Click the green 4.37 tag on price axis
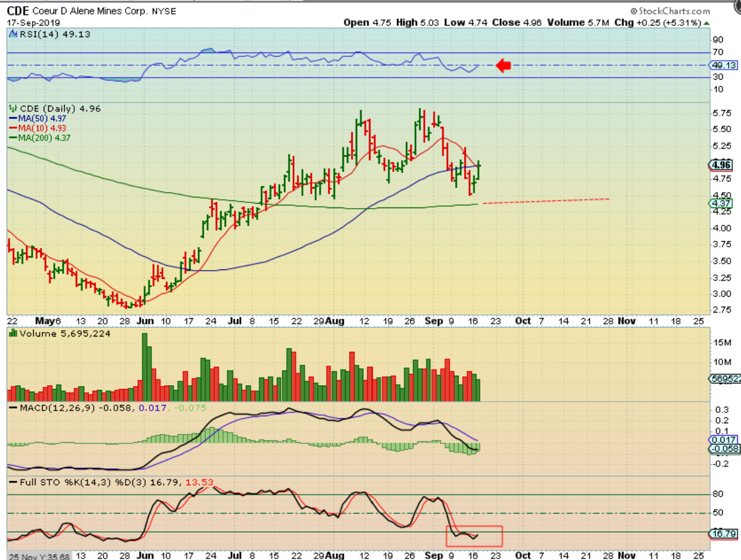Screen dimensions: 741x560 pyautogui.click(x=721, y=204)
